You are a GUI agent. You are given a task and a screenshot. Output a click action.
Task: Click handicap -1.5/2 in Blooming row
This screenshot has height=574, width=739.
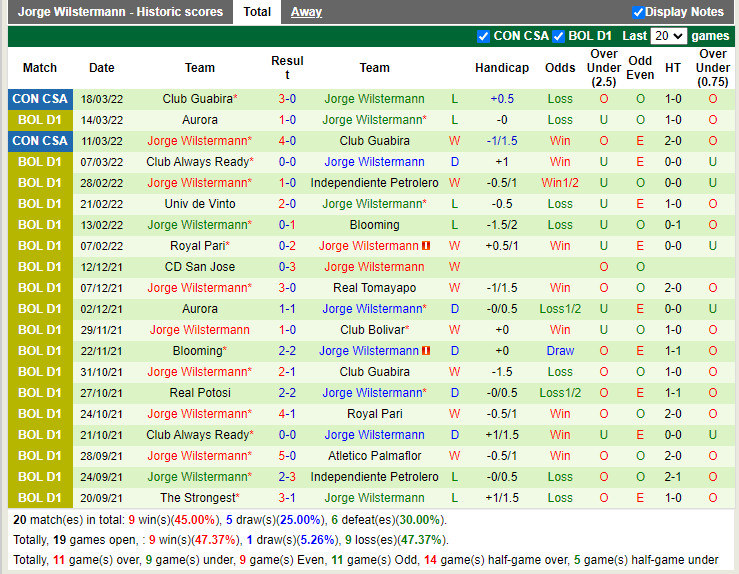coord(501,225)
